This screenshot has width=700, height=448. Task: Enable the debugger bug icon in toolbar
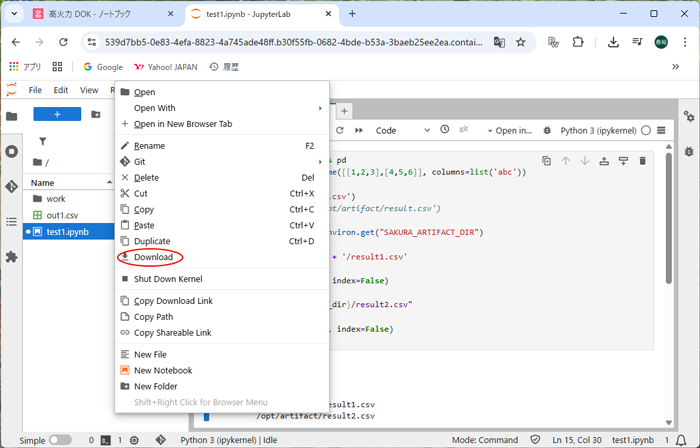547,130
